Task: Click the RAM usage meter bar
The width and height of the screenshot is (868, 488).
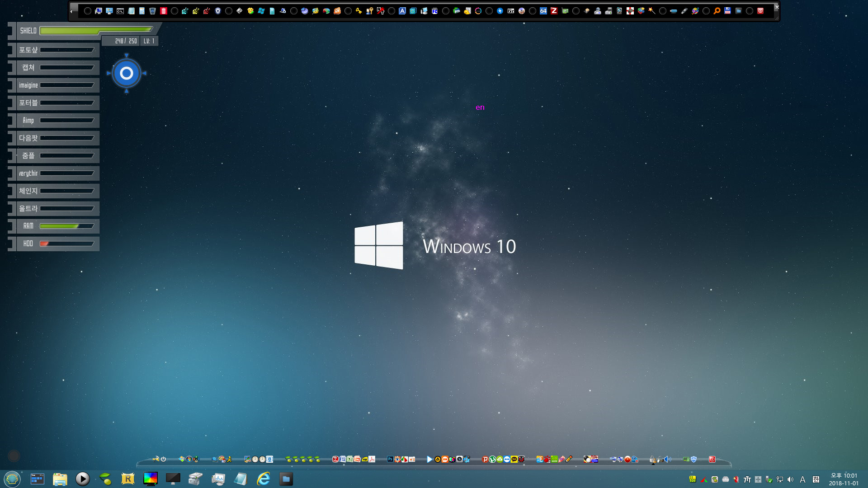Action: (67, 226)
